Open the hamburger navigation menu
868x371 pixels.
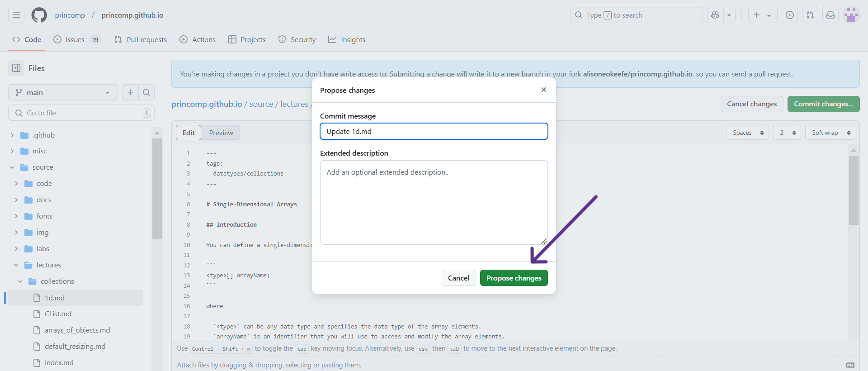(x=16, y=15)
